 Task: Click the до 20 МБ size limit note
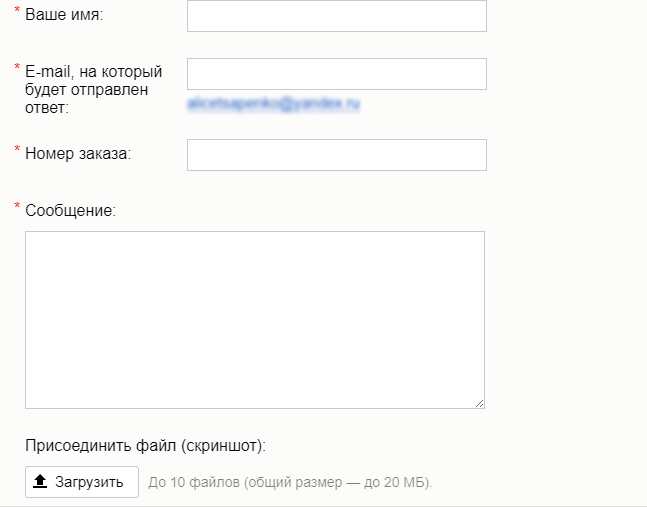(x=395, y=482)
